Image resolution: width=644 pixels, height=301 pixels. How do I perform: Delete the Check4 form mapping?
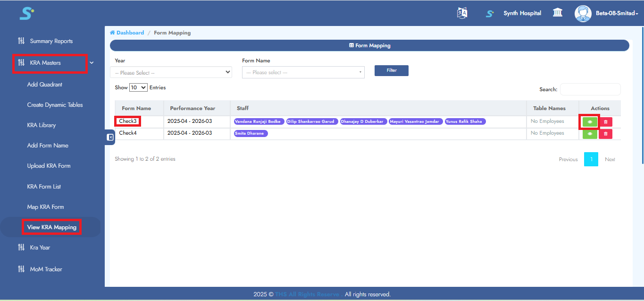606,134
